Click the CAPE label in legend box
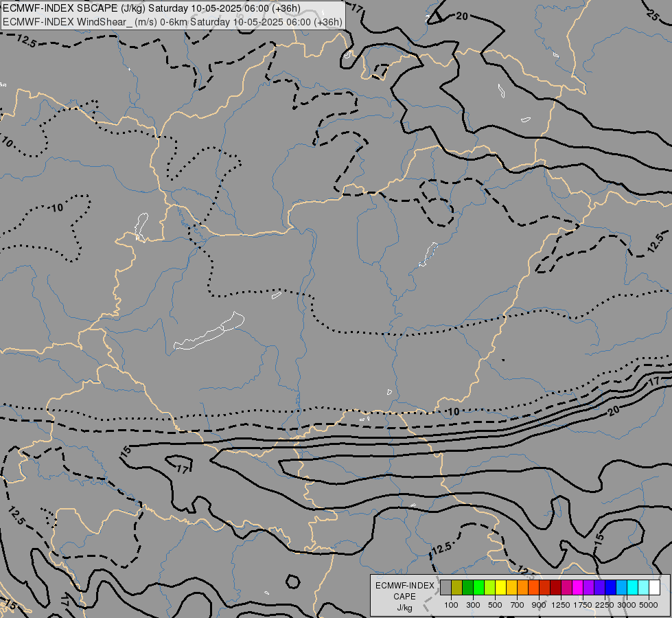672x618 pixels. [x=404, y=597]
